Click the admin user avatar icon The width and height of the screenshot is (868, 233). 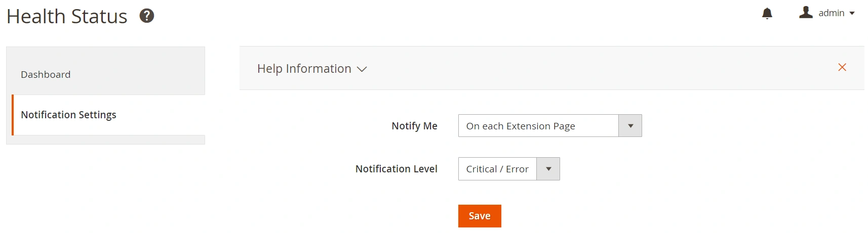pyautogui.click(x=806, y=12)
